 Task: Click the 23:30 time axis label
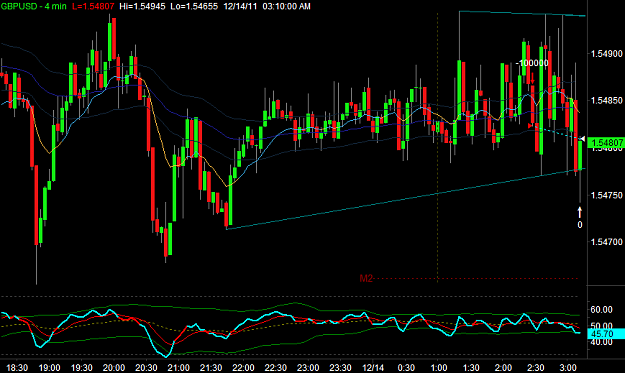tap(340, 367)
